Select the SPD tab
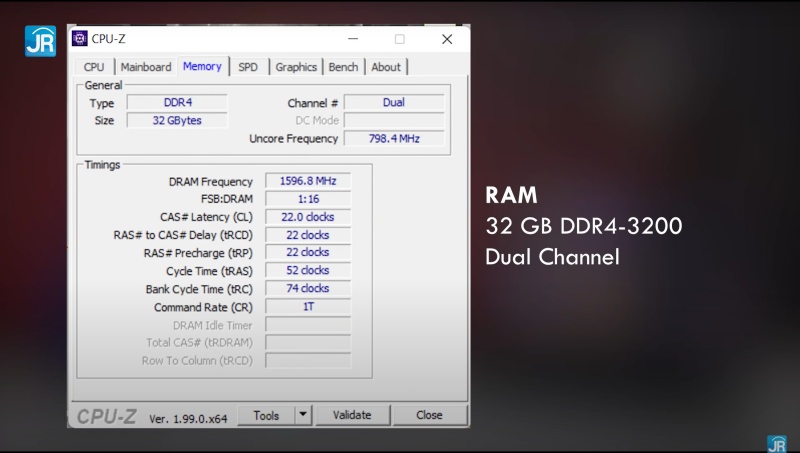This screenshot has height=453, width=800. pos(248,67)
